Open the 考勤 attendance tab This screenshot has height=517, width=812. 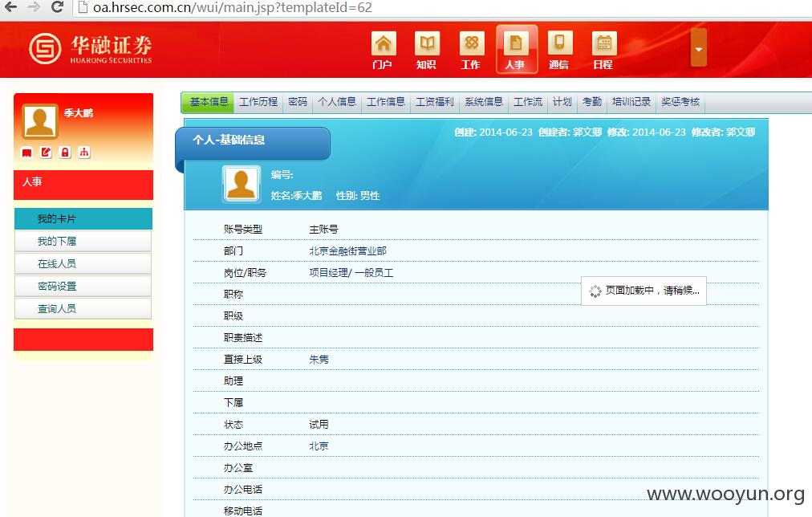pos(592,102)
